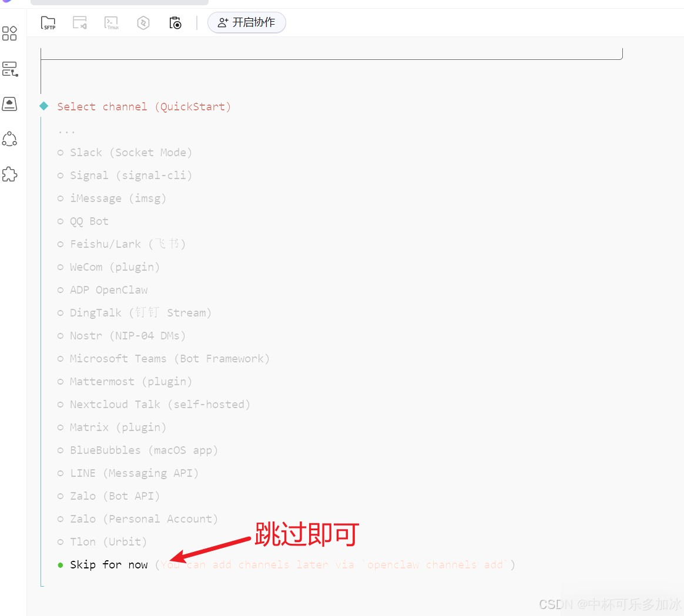
Task: Select the Nostr (NIP-04 DMs) option
Action: click(x=121, y=336)
